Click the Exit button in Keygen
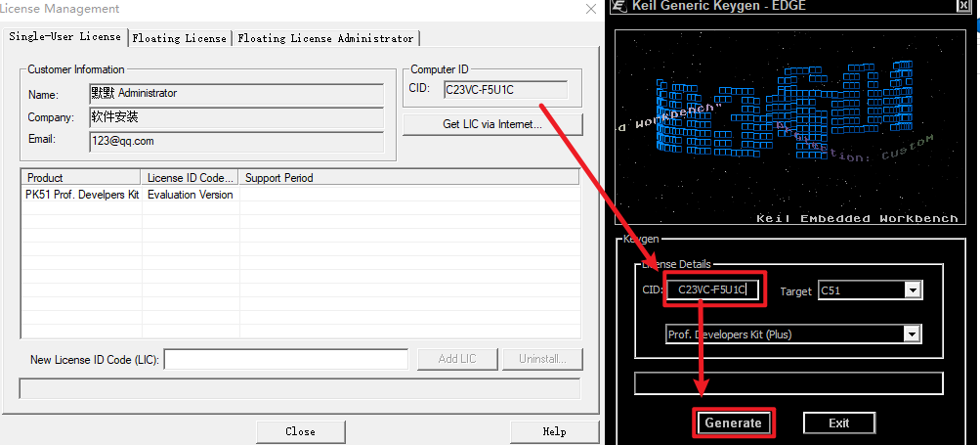Image resolution: width=980 pixels, height=445 pixels. [x=838, y=423]
